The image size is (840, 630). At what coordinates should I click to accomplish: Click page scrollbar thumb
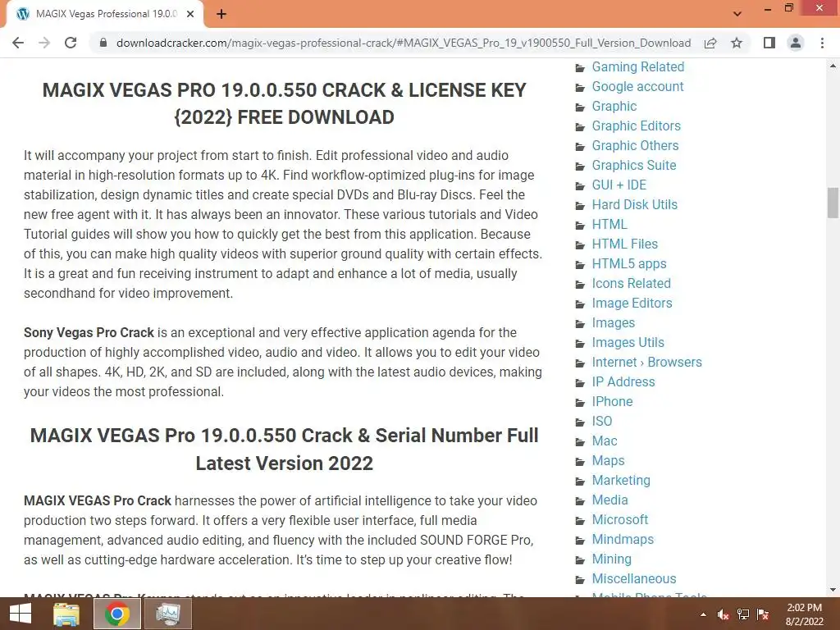coord(833,203)
